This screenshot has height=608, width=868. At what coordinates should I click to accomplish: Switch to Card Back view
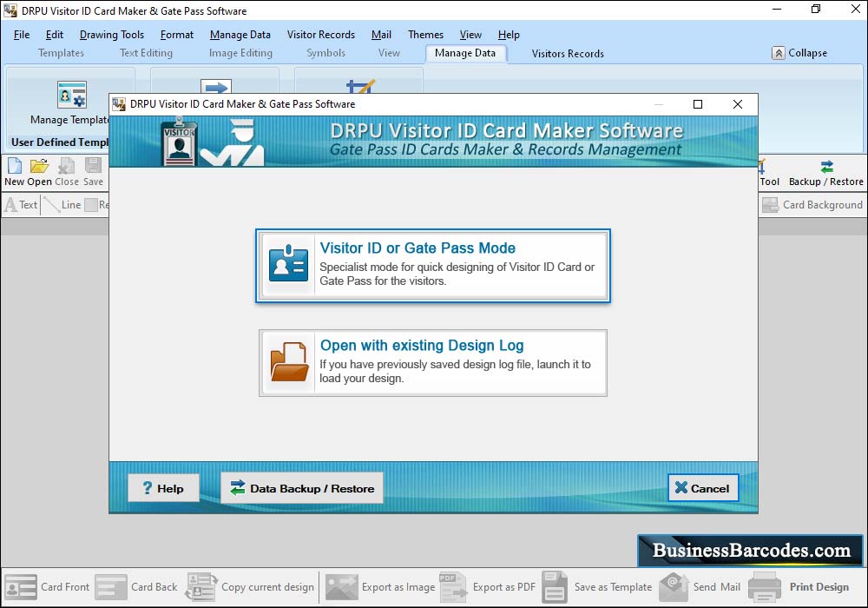point(136,587)
